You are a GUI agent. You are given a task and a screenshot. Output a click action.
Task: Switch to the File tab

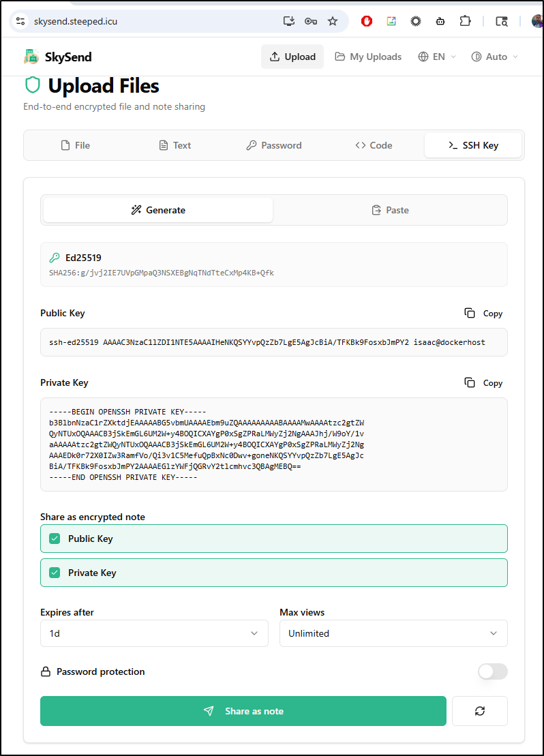point(76,145)
